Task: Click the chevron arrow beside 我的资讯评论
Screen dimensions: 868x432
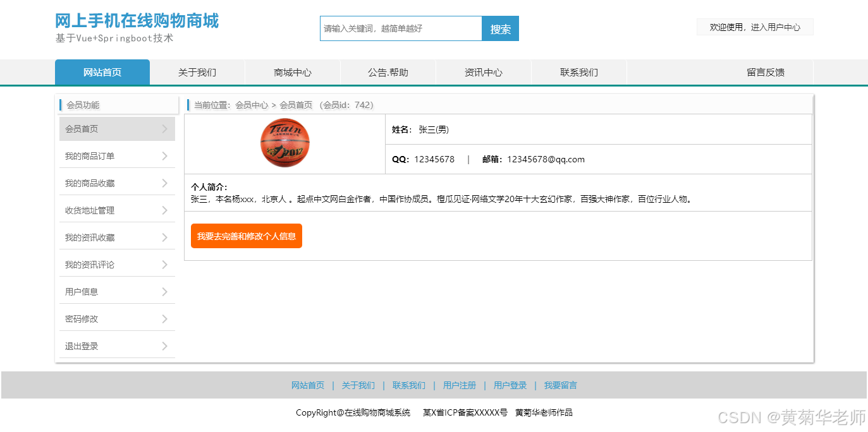Action: click(164, 265)
